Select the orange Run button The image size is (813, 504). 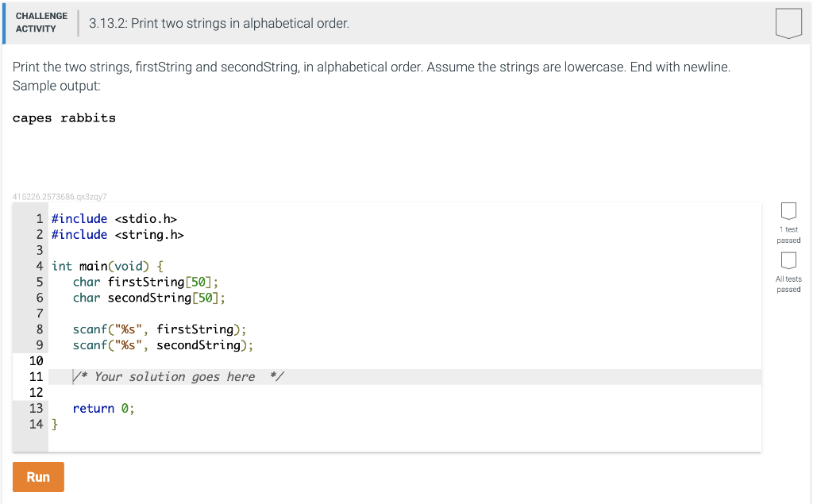coord(38,477)
